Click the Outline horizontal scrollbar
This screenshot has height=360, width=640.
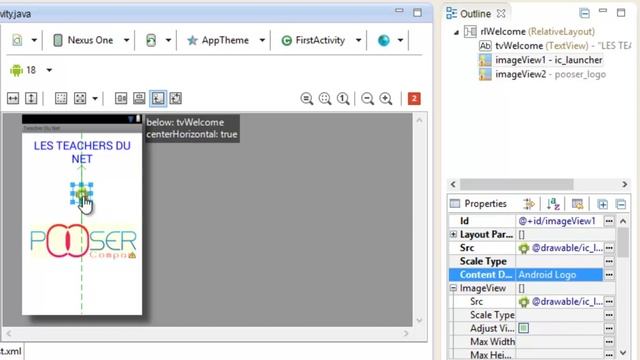[x=517, y=184]
